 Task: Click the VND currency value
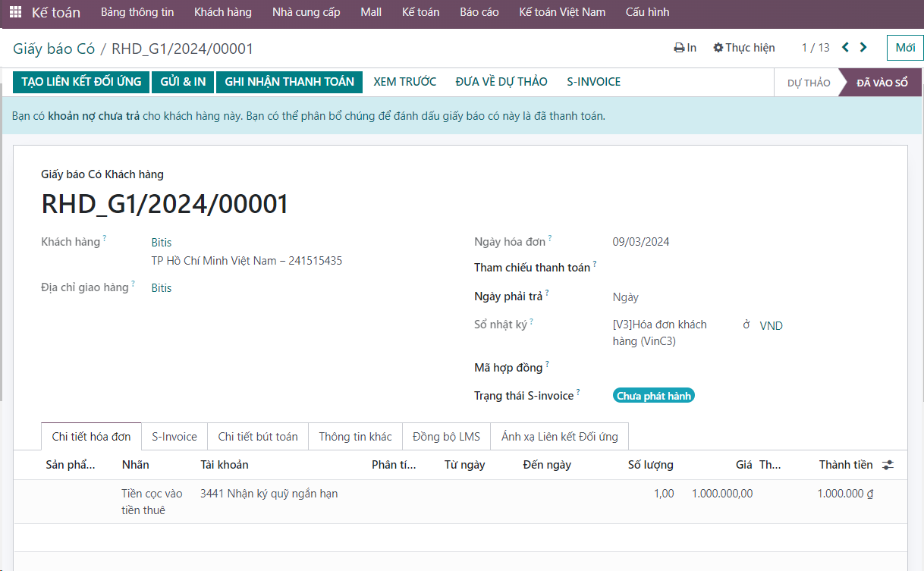(771, 326)
